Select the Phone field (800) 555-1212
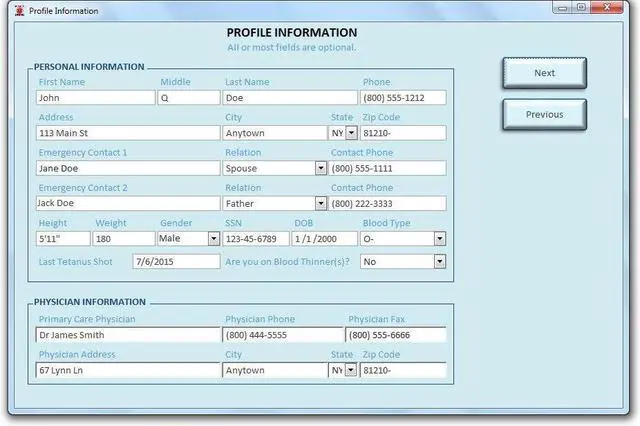Image resolution: width=640 pixels, height=426 pixels. pos(403,98)
